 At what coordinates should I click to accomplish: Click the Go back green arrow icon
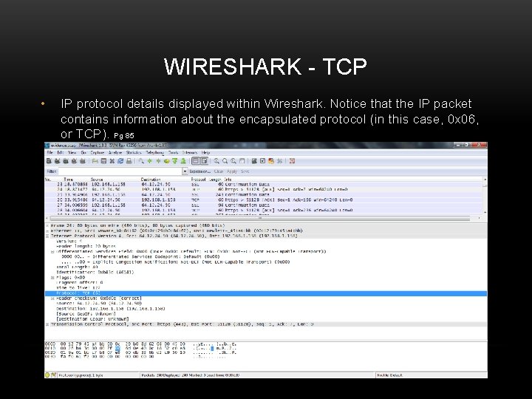click(x=149, y=161)
